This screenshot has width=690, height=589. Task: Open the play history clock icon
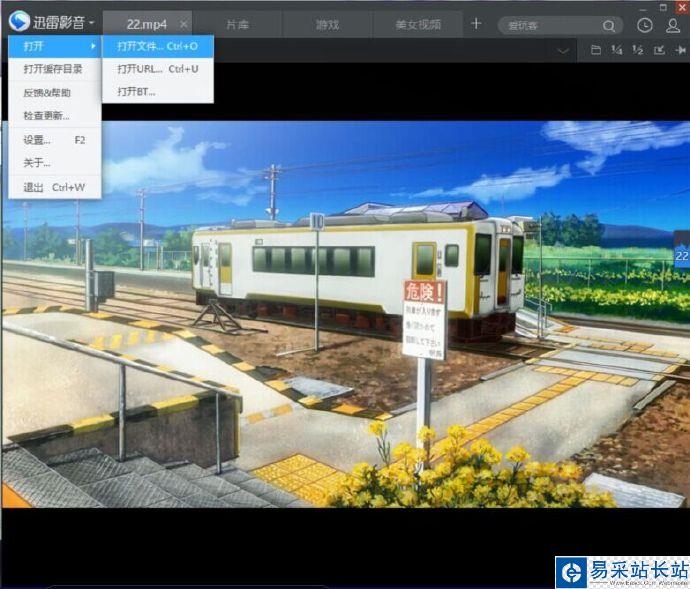[x=645, y=26]
